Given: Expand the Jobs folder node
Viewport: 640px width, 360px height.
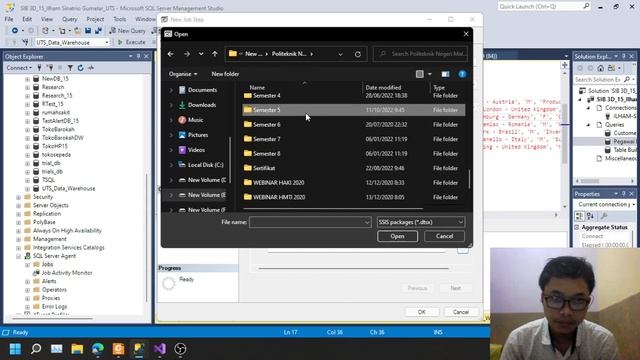Looking at the screenshot, I should coord(27,264).
